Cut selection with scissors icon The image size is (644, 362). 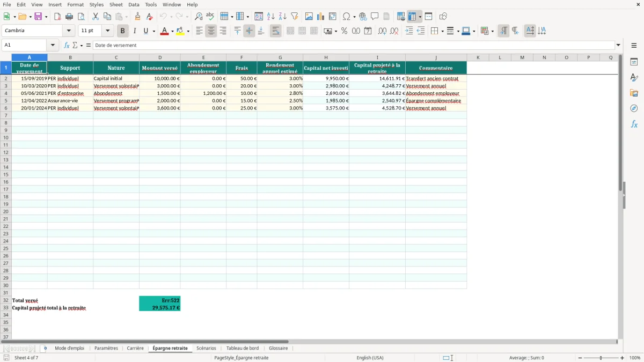96,17
